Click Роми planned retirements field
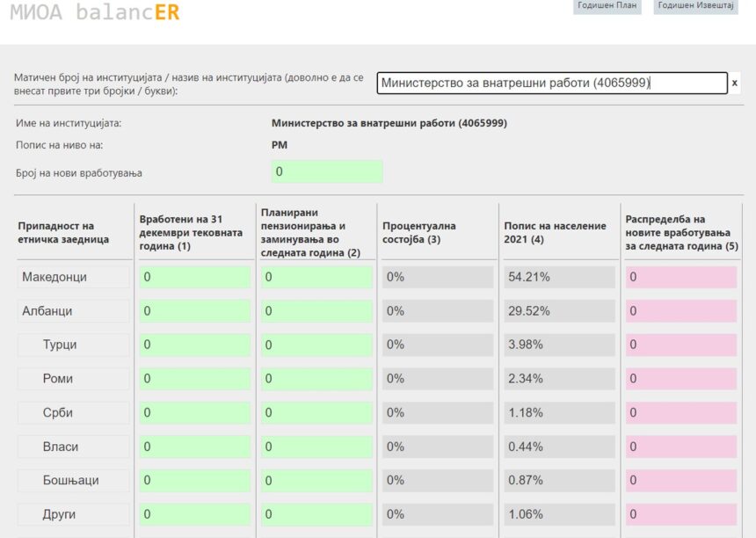The image size is (756, 538). pos(316,379)
